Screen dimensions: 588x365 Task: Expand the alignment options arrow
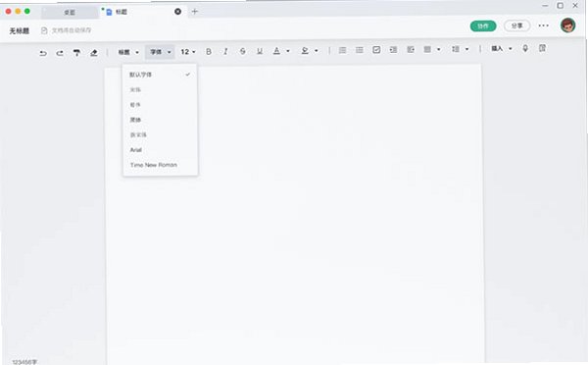click(x=438, y=49)
